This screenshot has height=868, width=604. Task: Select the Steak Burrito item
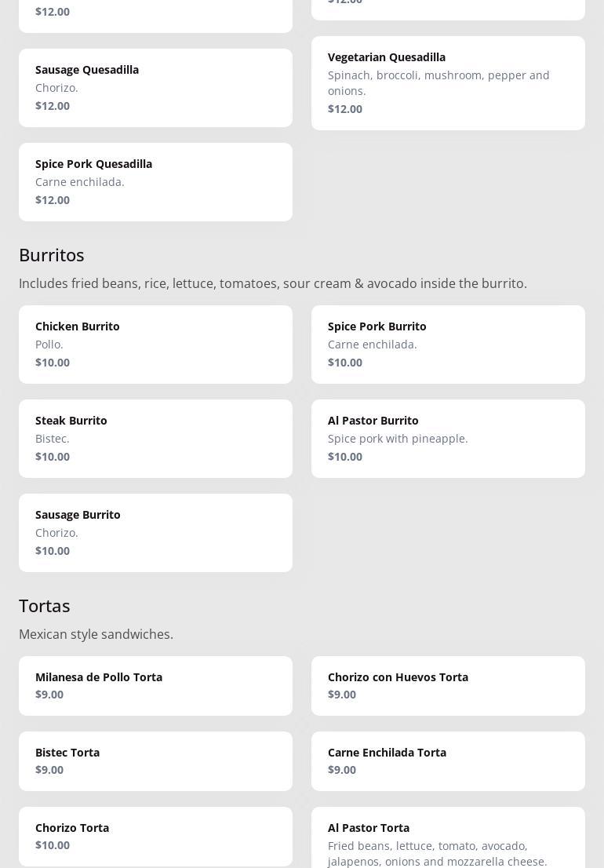tap(155, 439)
